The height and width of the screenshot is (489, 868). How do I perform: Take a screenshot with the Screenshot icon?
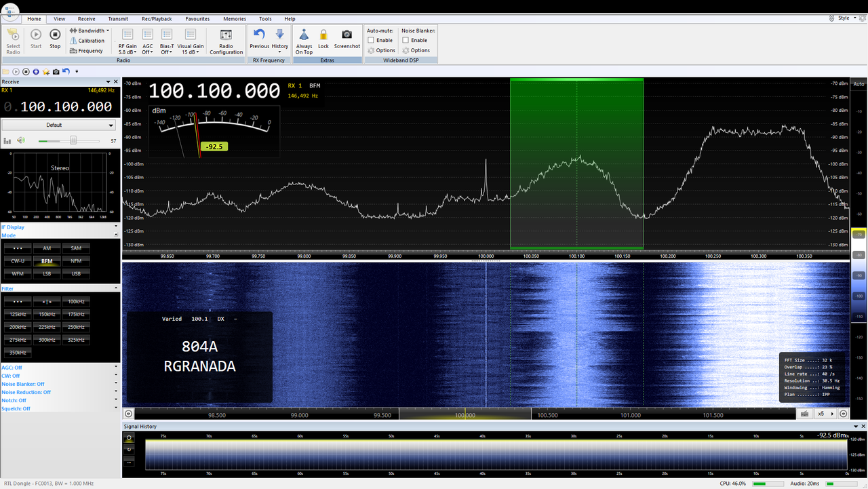pyautogui.click(x=347, y=39)
